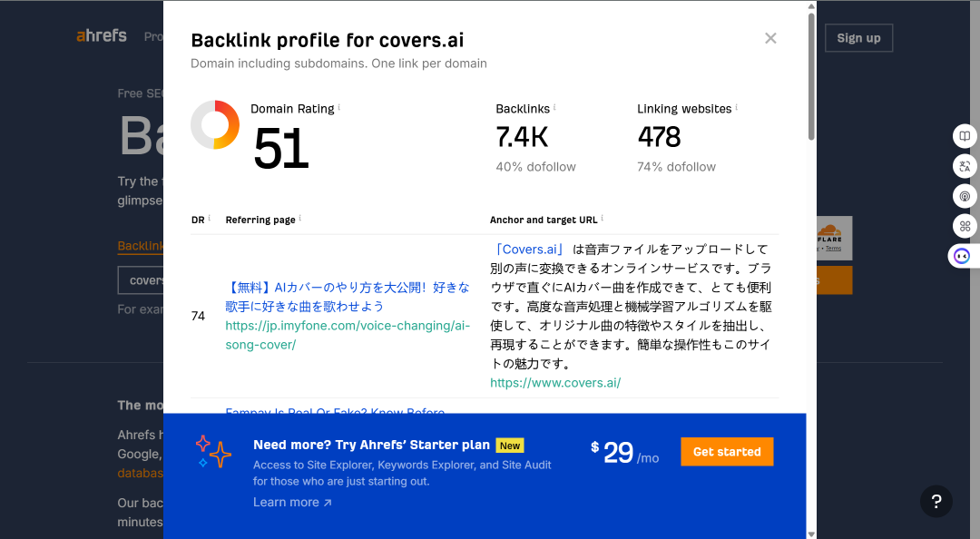This screenshot has width=980, height=539.
Task: Click the Referring page column header
Action: point(260,220)
